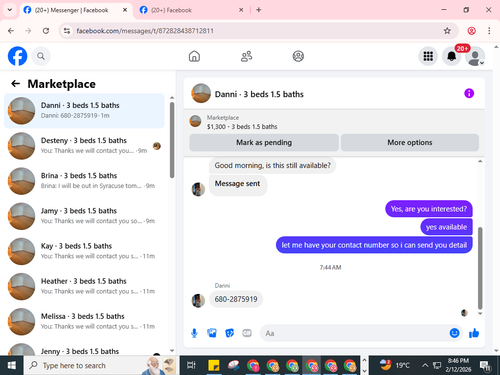Show hidden system tray icons chevron
The height and width of the screenshot is (375, 500).
click(425, 365)
